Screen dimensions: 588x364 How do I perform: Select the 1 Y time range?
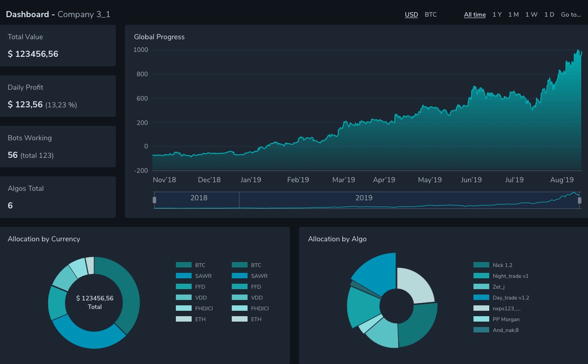[x=497, y=14]
